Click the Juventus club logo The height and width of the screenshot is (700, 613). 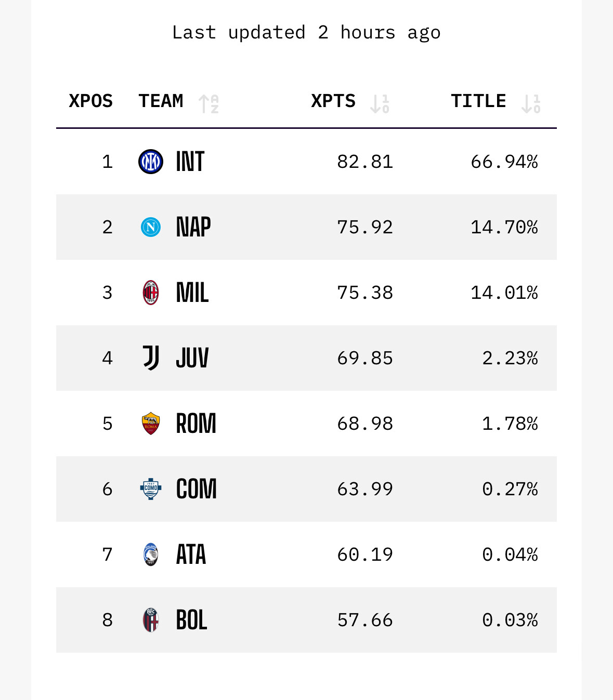(x=151, y=358)
